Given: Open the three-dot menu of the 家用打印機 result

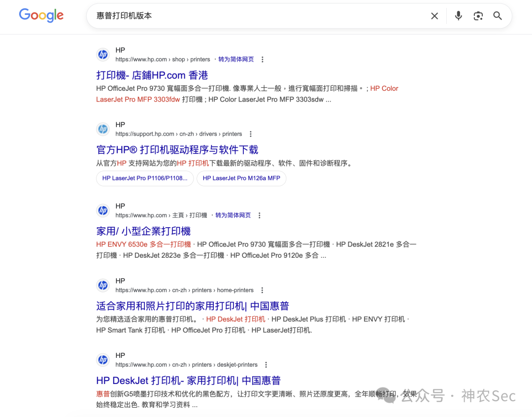Looking at the screenshot, I should [x=259, y=215].
